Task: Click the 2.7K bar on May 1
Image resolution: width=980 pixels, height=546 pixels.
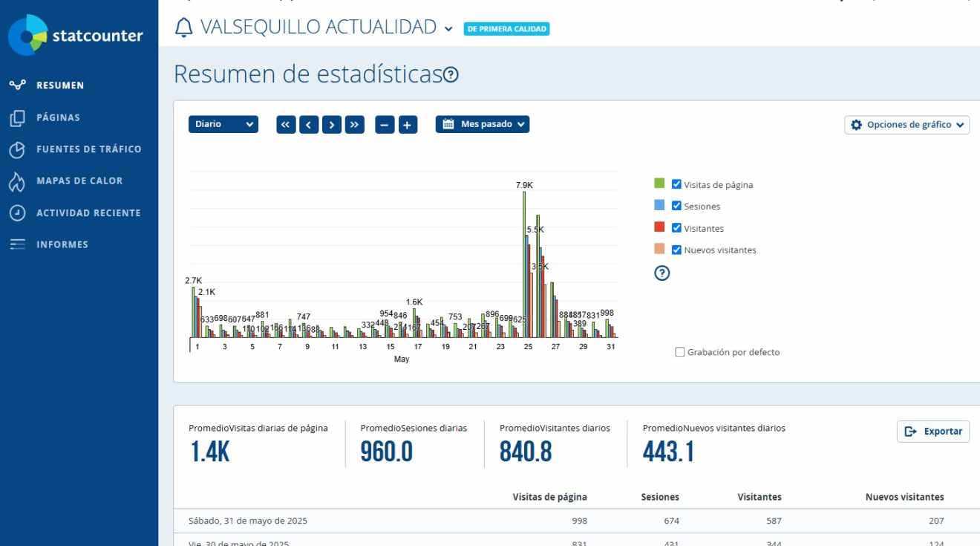Action: 193,312
